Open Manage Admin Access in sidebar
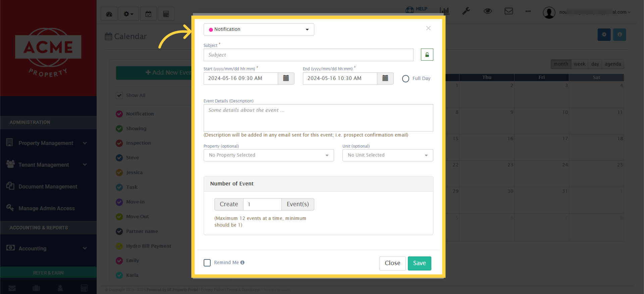 (x=48, y=208)
